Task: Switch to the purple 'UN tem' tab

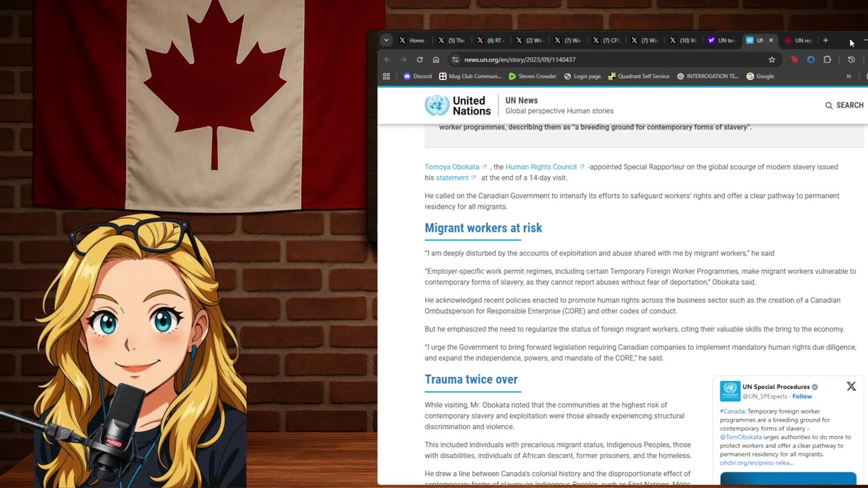Action: [x=721, y=40]
